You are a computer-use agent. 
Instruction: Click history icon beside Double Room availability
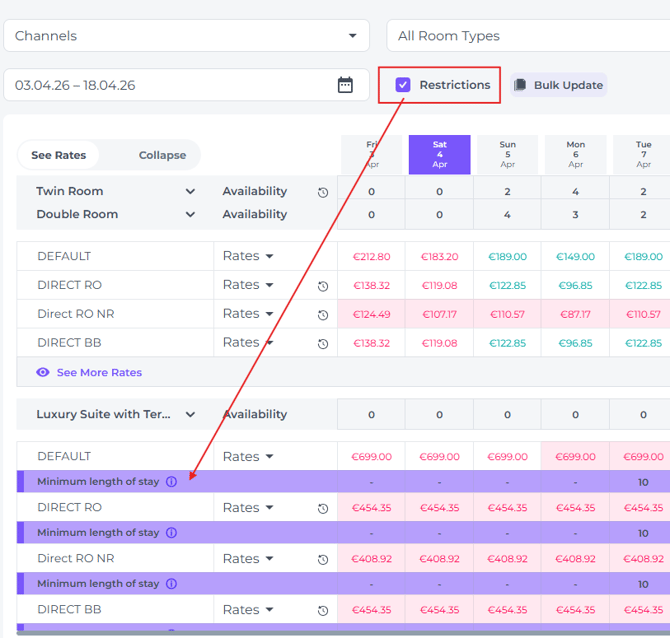[323, 215]
